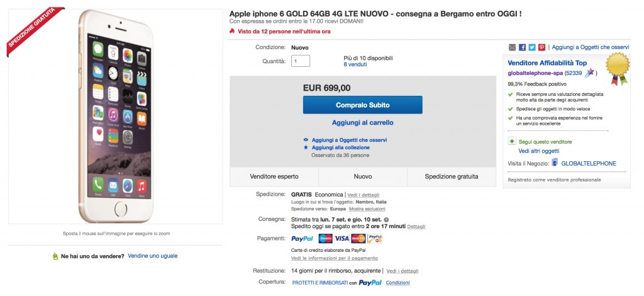Click the green plus follow-seller icon
The height and width of the screenshot is (296, 644).
[512, 142]
